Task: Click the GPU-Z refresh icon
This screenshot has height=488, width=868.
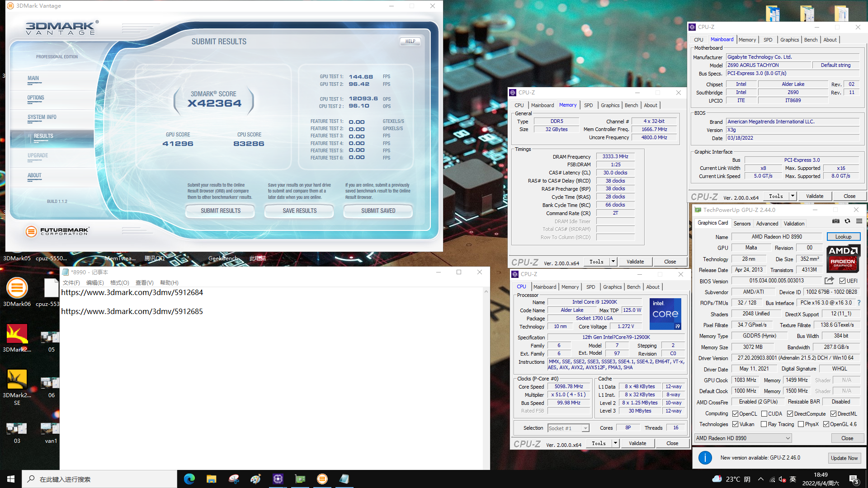Action: (848, 221)
